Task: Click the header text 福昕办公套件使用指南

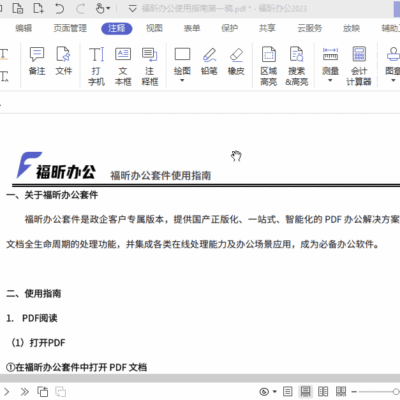Action: click(161, 175)
